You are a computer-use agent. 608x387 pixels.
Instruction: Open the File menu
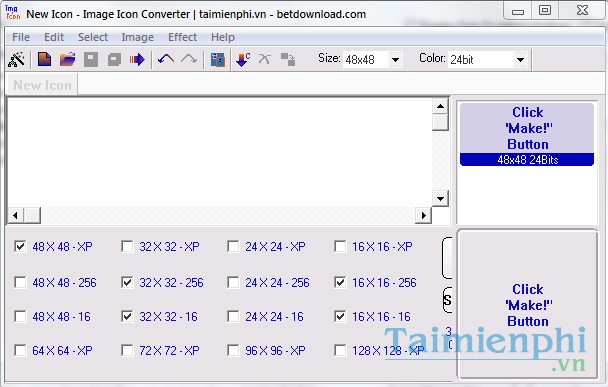coord(21,37)
